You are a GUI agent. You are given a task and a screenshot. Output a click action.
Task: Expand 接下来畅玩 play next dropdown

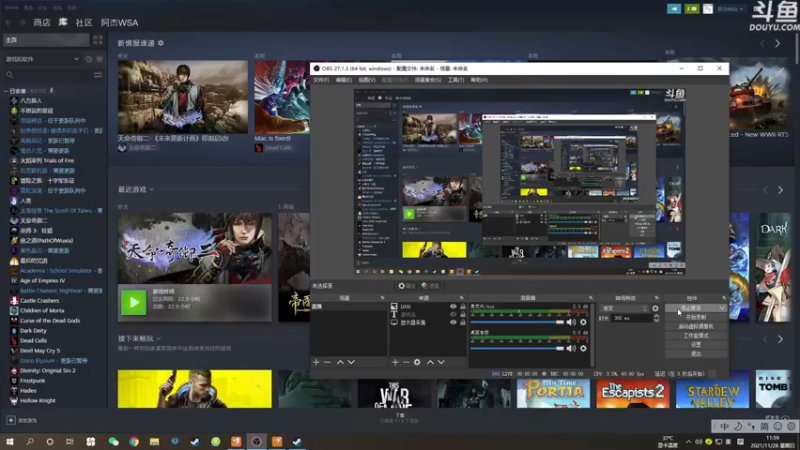[x=159, y=338]
